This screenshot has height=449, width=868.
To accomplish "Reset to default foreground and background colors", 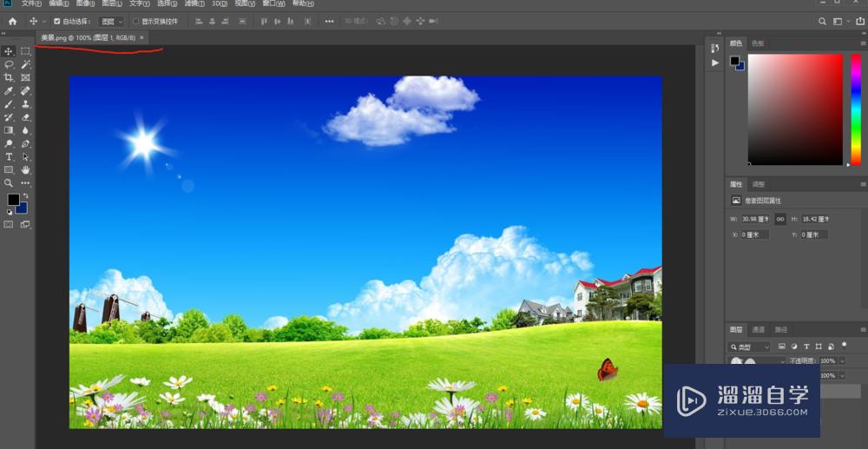I will click(x=9, y=212).
